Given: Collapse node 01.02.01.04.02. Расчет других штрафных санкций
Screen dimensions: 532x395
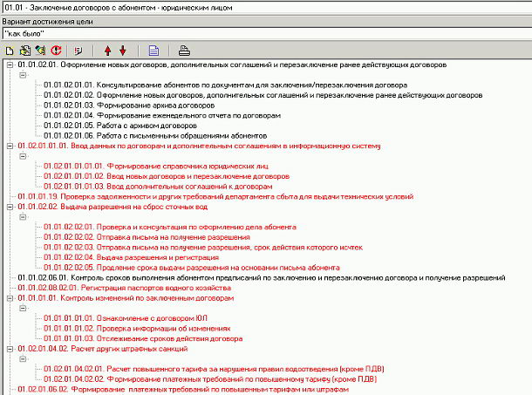Looking at the screenshot, I should (10, 349).
